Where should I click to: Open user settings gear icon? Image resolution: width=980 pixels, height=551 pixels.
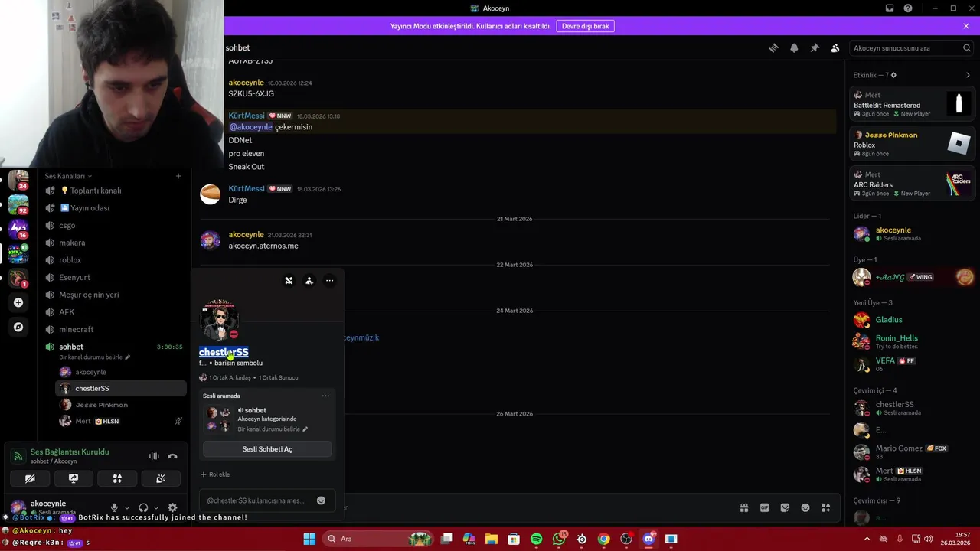(172, 507)
